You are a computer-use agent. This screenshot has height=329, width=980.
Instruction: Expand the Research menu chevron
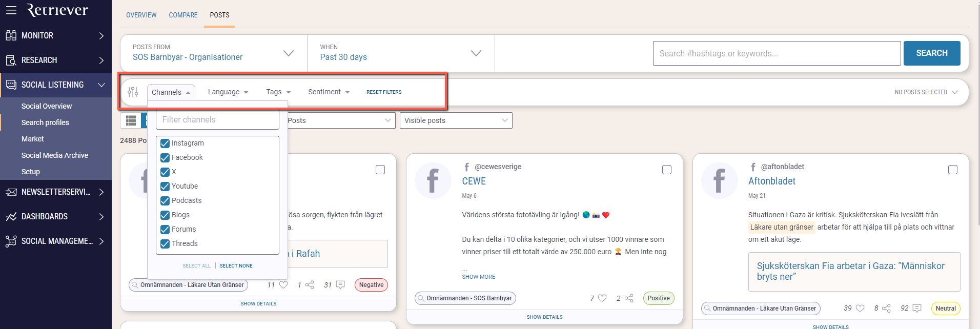pos(101,60)
